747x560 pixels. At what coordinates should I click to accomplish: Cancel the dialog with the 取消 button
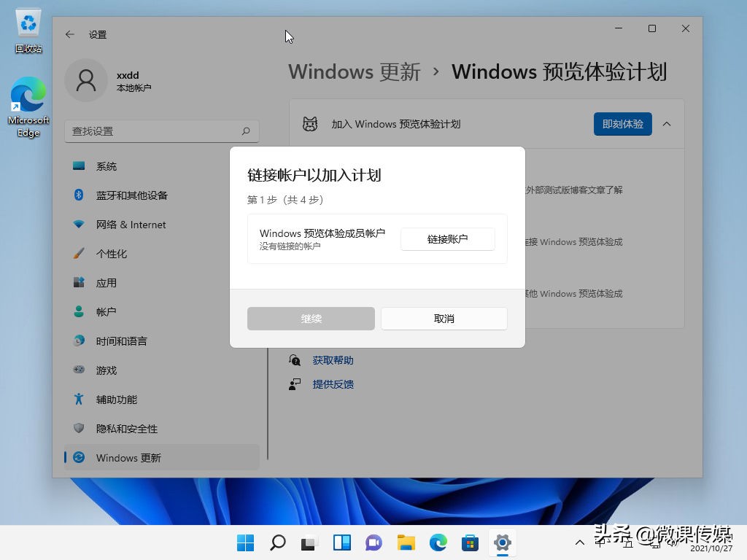coord(444,319)
